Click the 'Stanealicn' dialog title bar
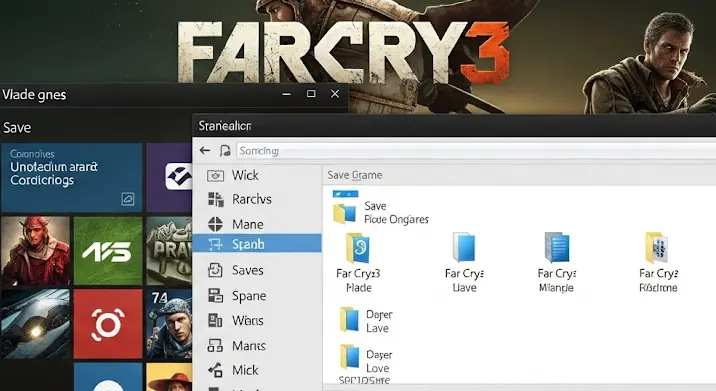716x391 pixels. click(454, 126)
